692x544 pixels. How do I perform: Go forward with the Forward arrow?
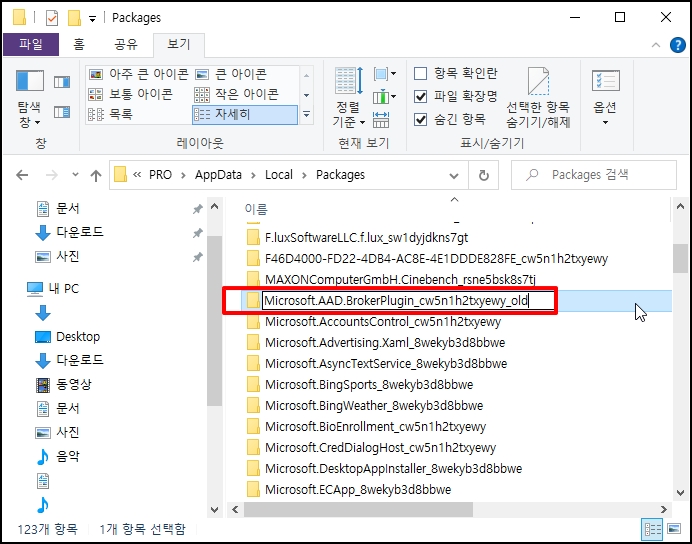click(x=52, y=175)
